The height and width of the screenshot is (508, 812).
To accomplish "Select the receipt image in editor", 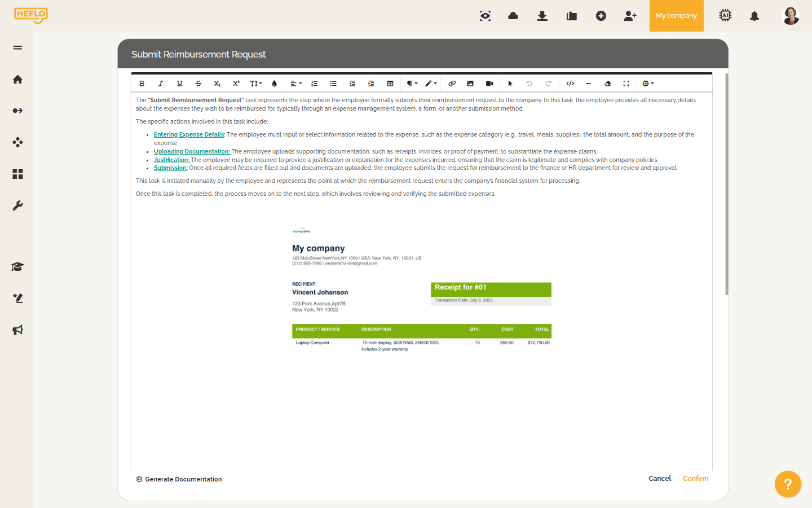I will [422, 291].
